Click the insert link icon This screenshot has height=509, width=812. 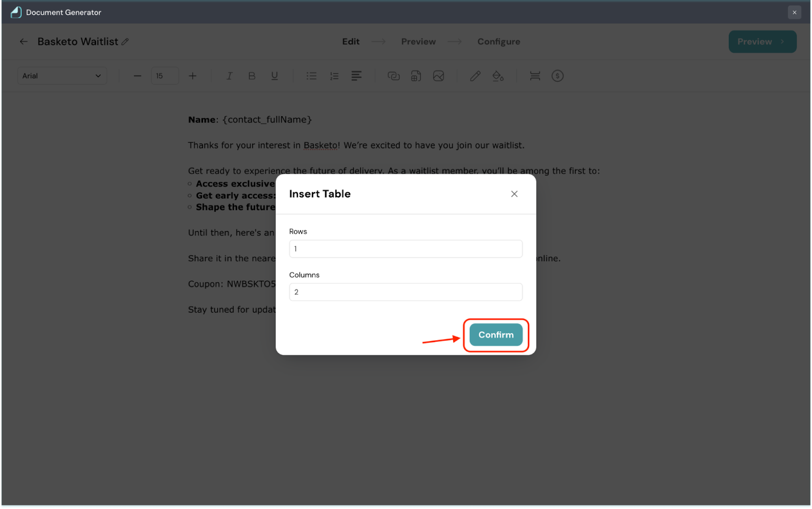click(x=393, y=76)
